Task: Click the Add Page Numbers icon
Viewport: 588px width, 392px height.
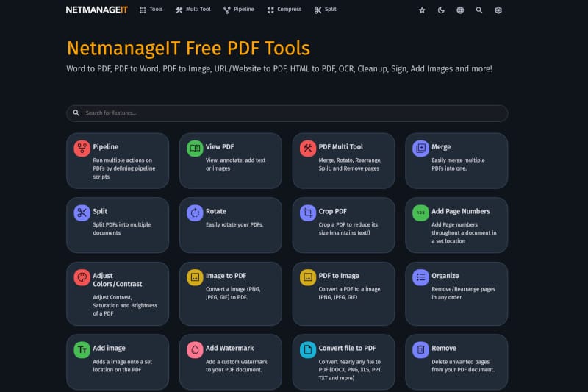Action: tap(420, 213)
